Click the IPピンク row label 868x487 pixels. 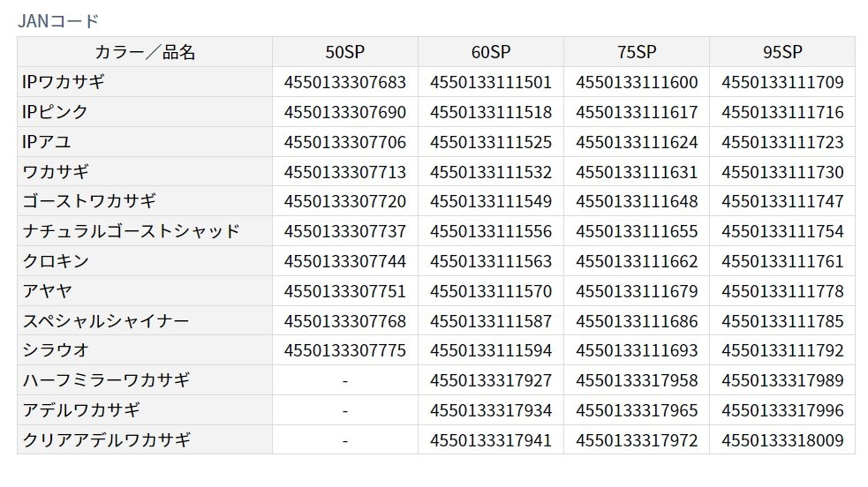[56, 112]
